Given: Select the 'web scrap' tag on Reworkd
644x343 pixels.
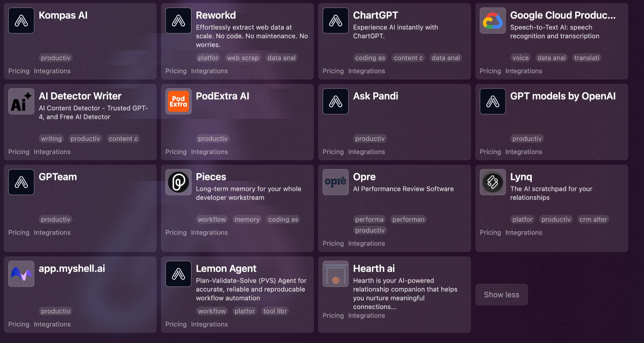Looking at the screenshot, I should (x=243, y=58).
